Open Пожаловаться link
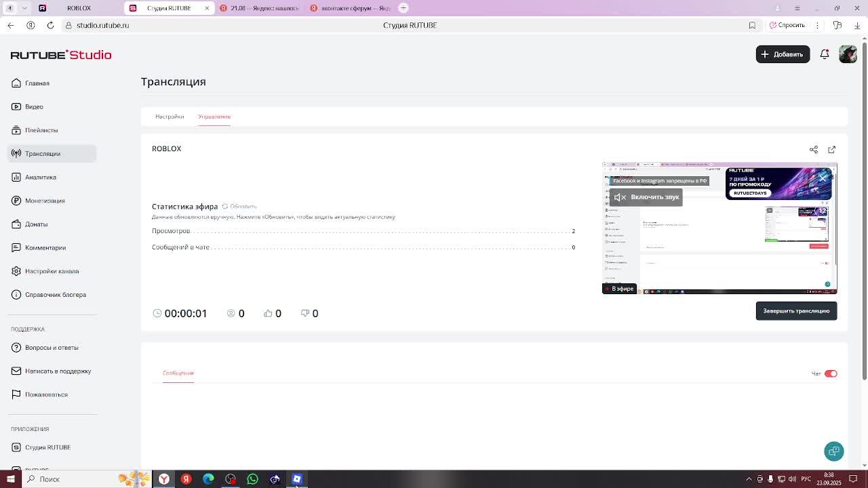Image resolution: width=868 pixels, height=488 pixels. pyautogui.click(x=39, y=394)
